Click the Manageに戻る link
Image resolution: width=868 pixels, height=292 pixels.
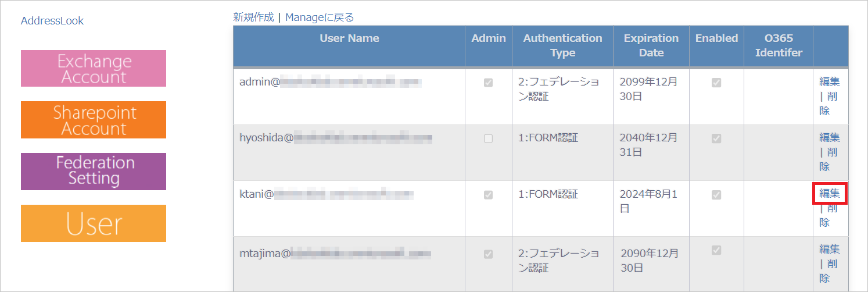320,17
